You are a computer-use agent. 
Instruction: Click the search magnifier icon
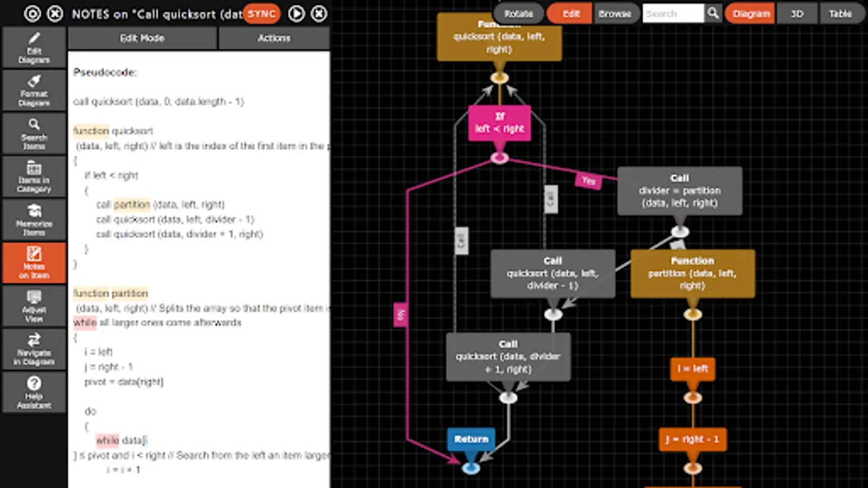(x=713, y=14)
